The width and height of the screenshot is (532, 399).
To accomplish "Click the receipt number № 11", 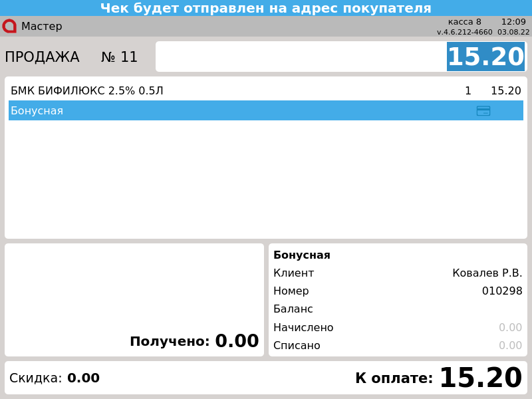I will [x=119, y=57].
